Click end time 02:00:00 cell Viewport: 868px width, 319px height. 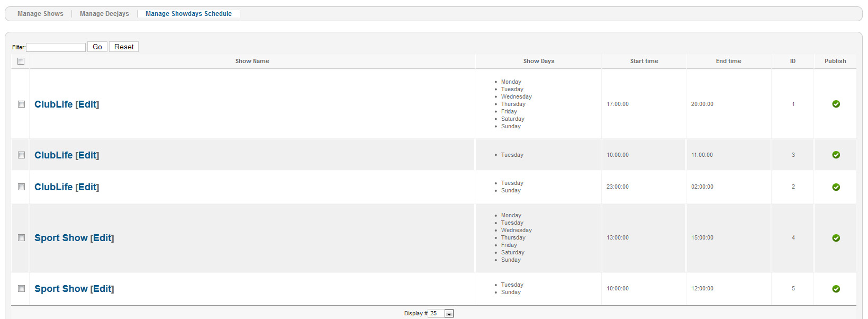(702, 187)
